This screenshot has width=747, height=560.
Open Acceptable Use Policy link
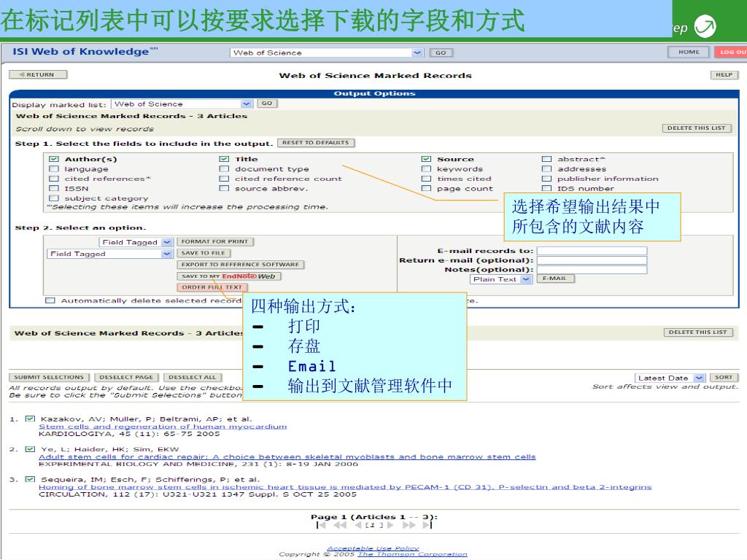point(373,548)
